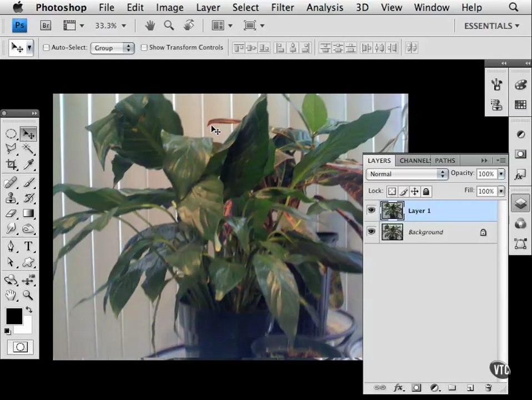The image size is (532, 400).
Task: Select the Hand tool in toolbox
Action: click(11, 295)
